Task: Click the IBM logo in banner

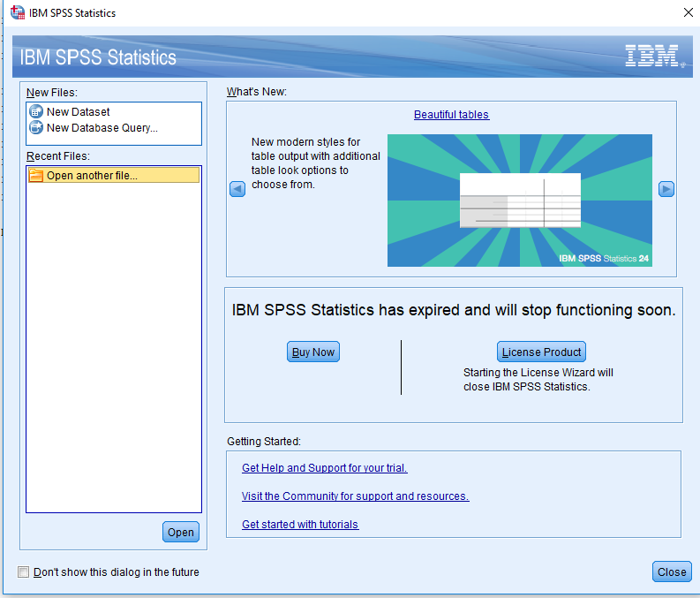Action: (x=653, y=56)
